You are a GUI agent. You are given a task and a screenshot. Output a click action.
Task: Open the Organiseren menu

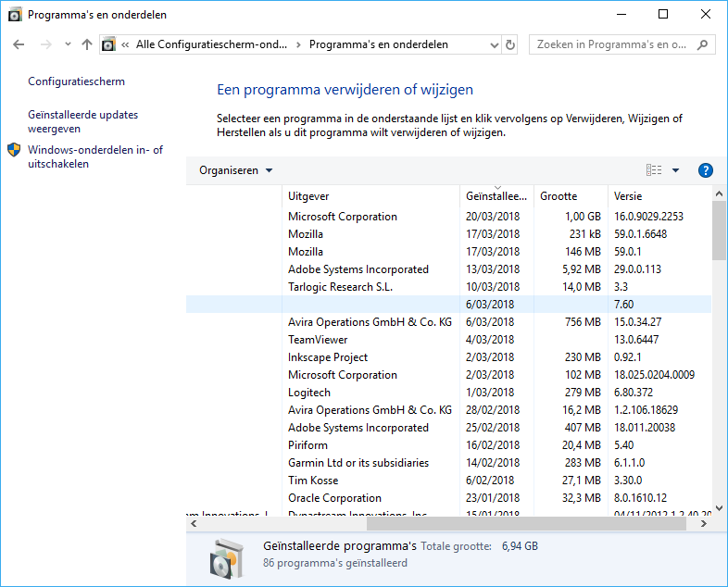[236, 170]
